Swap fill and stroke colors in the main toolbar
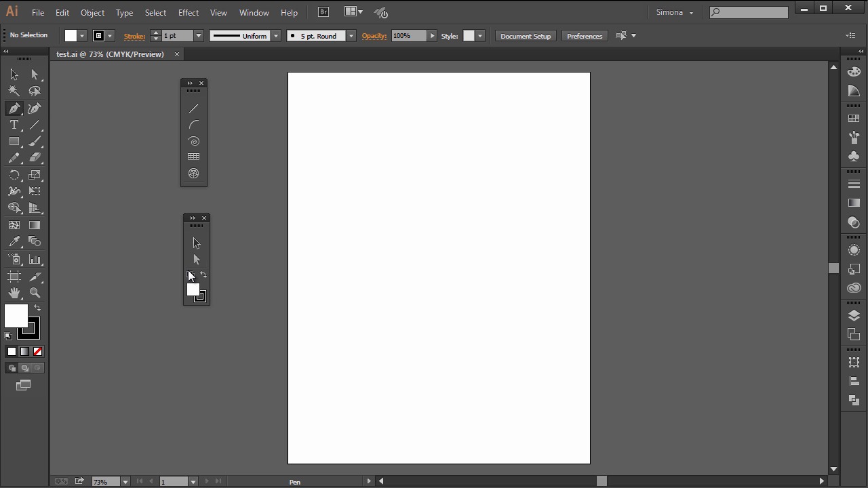Screen dimensions: 868x488 pos(37,308)
